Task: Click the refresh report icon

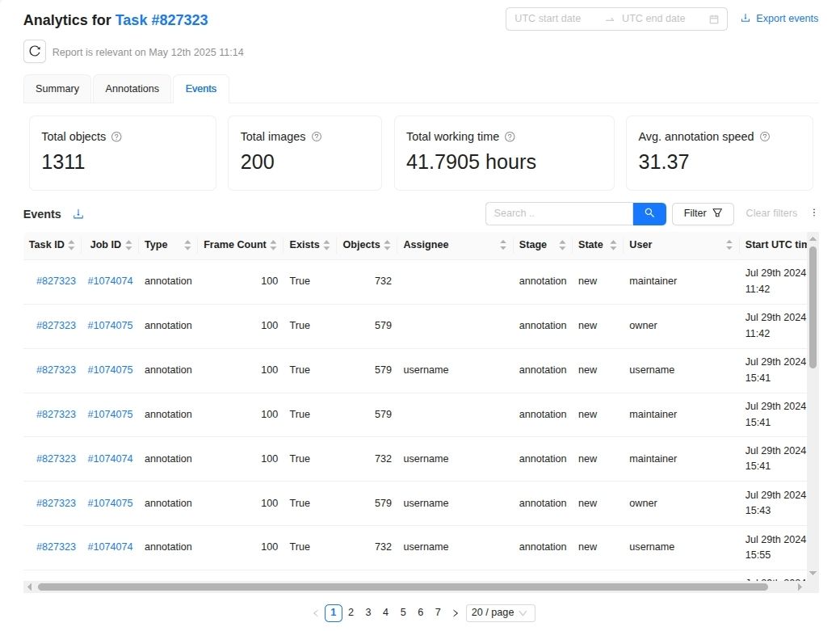Action: (35, 52)
